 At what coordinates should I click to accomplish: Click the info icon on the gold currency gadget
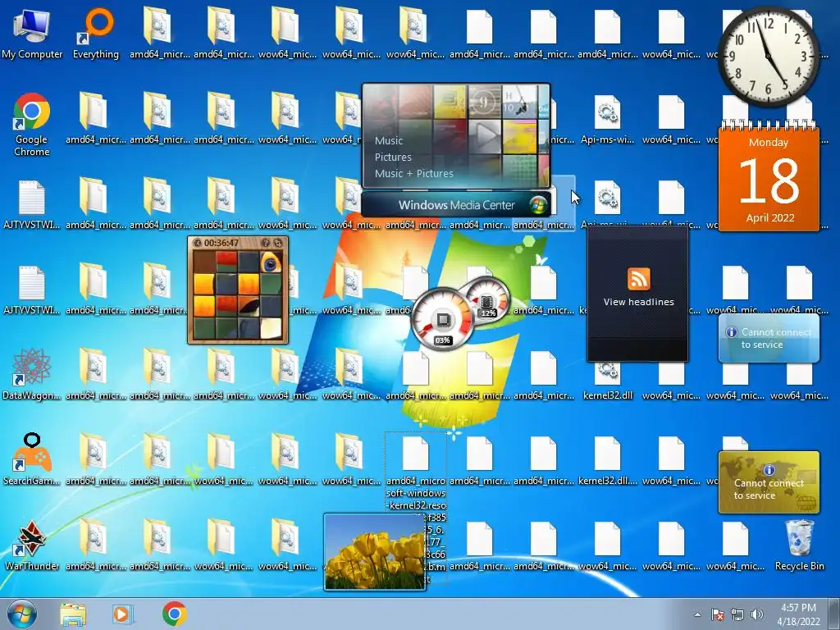pyautogui.click(x=769, y=470)
